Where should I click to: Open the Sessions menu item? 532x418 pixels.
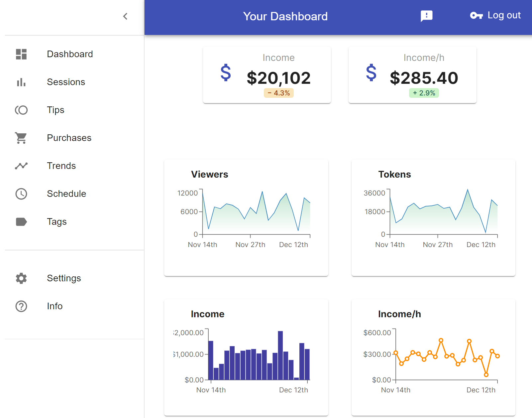(66, 82)
